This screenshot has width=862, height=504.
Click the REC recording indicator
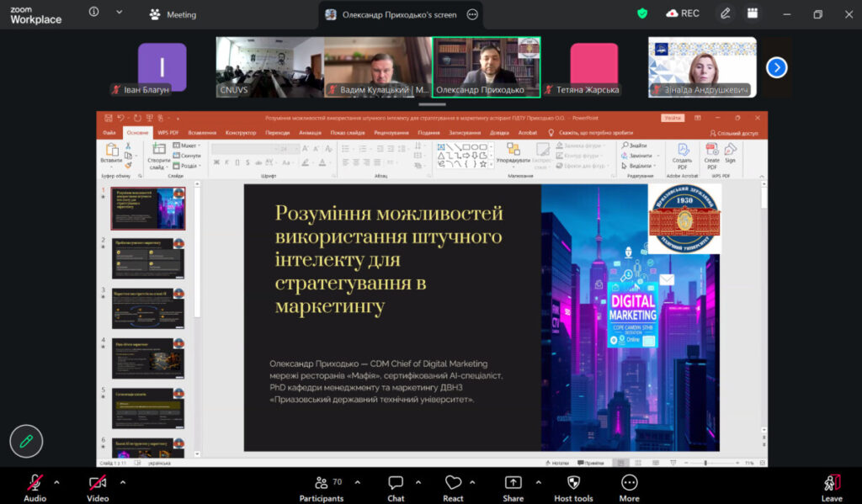(x=682, y=13)
